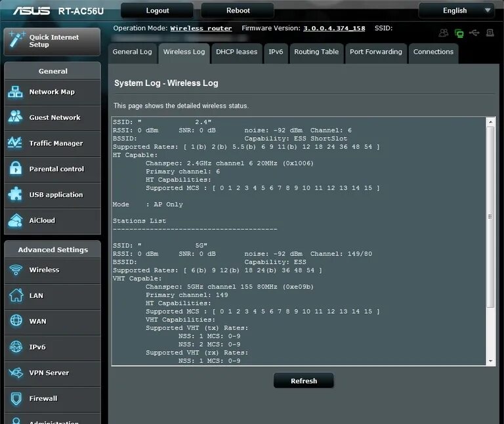Click the Traffic Manager graph icon

(15, 142)
